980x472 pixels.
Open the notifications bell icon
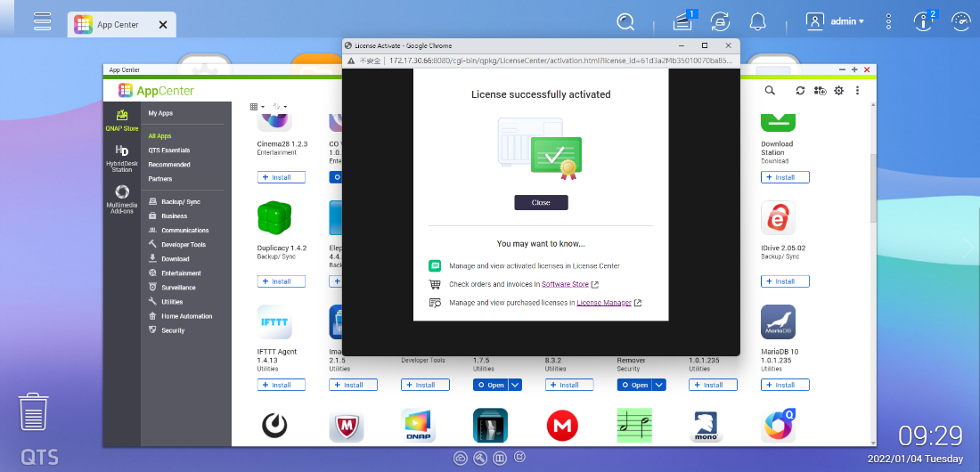pos(757,22)
